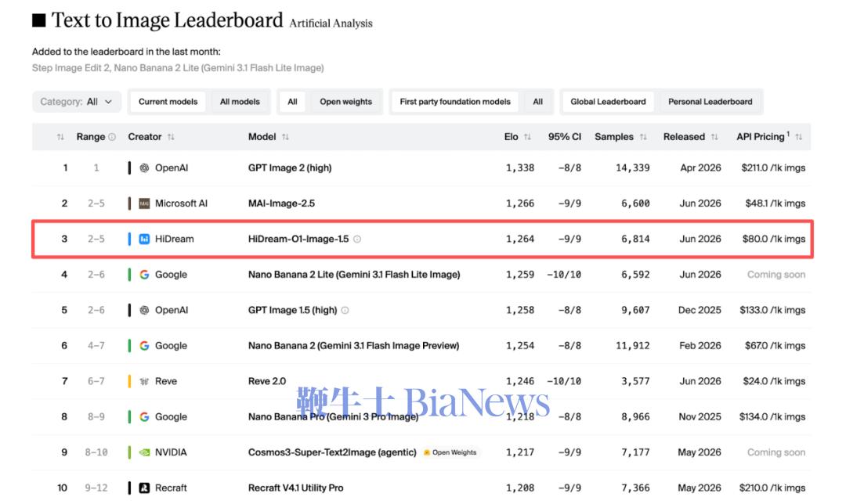
Task: Click the Microsoft AI creator name
Action: (x=181, y=203)
